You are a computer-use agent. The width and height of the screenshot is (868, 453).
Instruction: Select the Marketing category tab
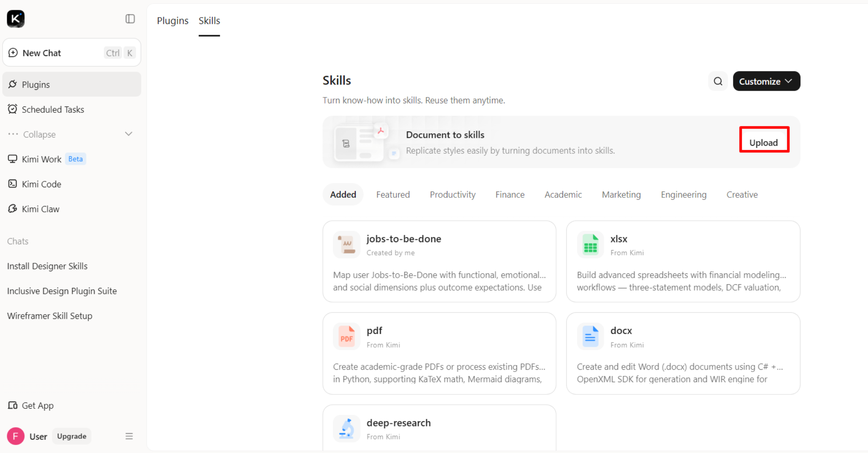coord(621,195)
